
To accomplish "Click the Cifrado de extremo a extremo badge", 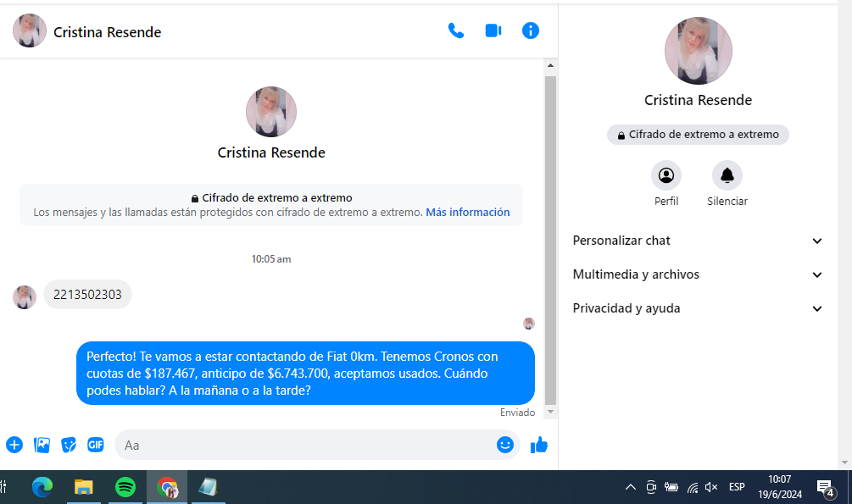I will (x=698, y=135).
